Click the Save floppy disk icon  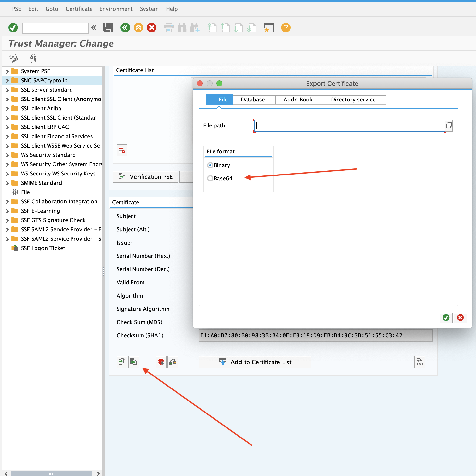(108, 28)
